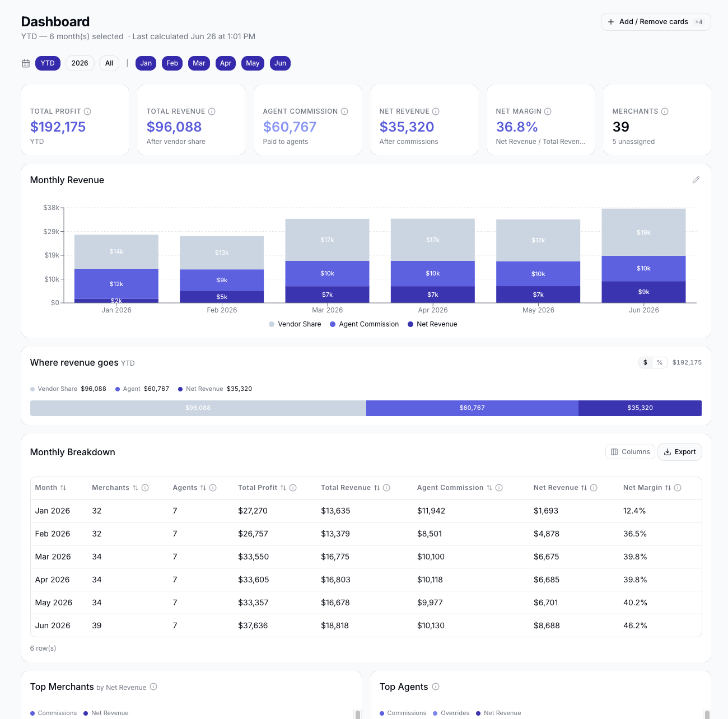Click Agent Commission column info icon
Screen dimensions: 728x719
point(499,488)
